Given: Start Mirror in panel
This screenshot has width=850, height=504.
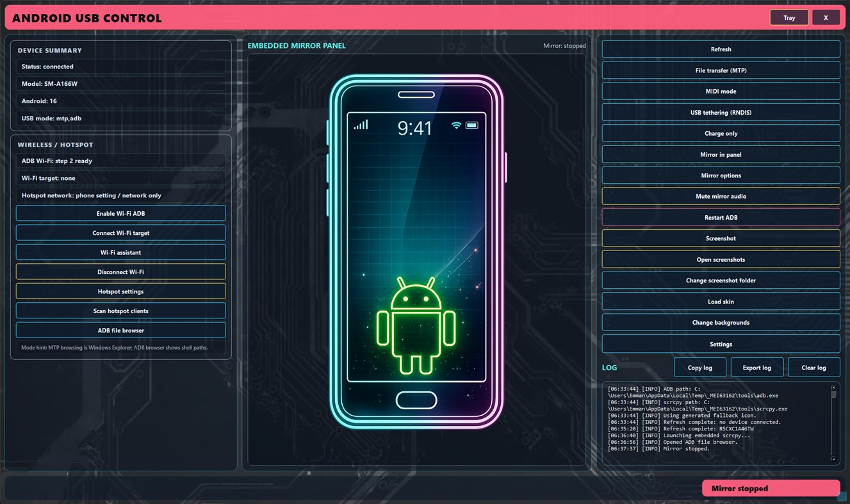Looking at the screenshot, I should pyautogui.click(x=721, y=154).
